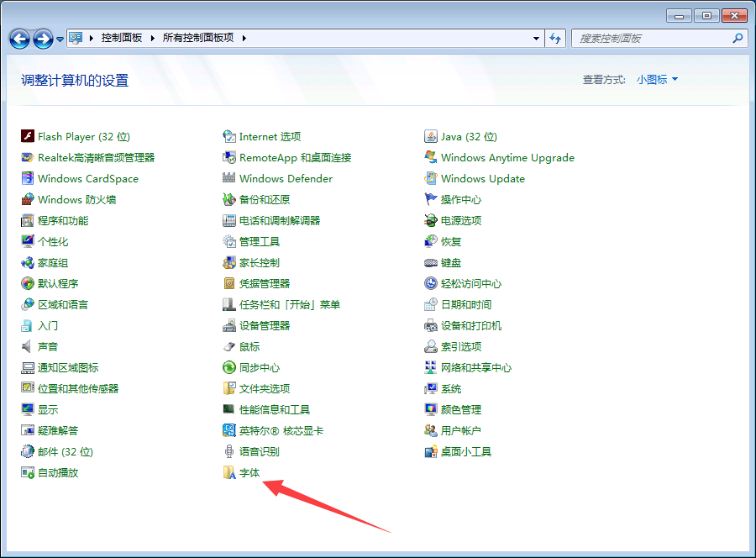This screenshot has height=558, width=756.
Task: Open the 轻松访问中心 link
Action: (471, 283)
